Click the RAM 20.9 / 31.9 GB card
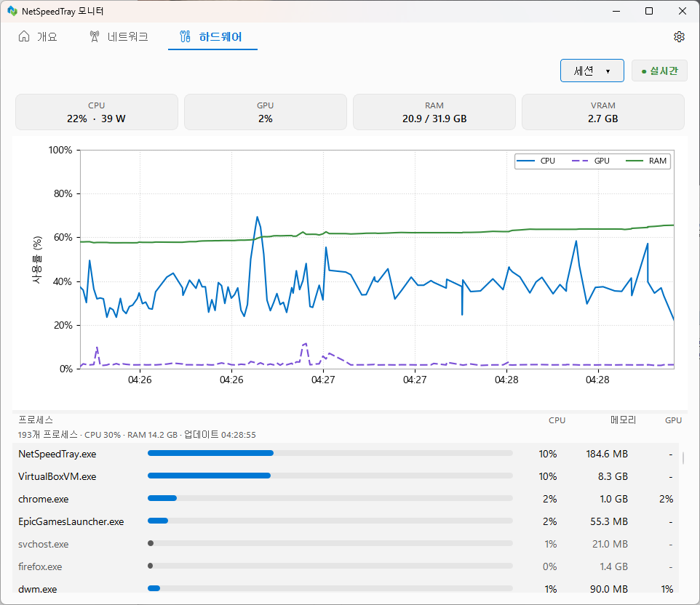700x605 pixels. pos(434,112)
